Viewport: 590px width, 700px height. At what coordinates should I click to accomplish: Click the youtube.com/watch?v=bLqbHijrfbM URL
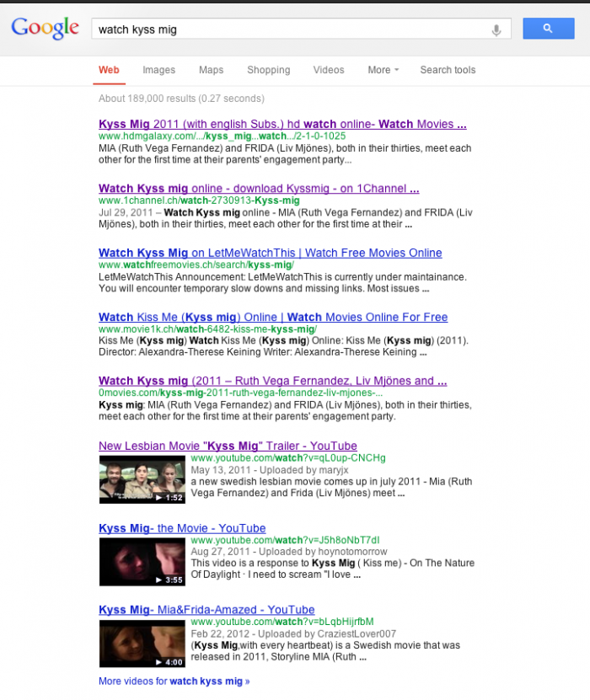click(282, 622)
